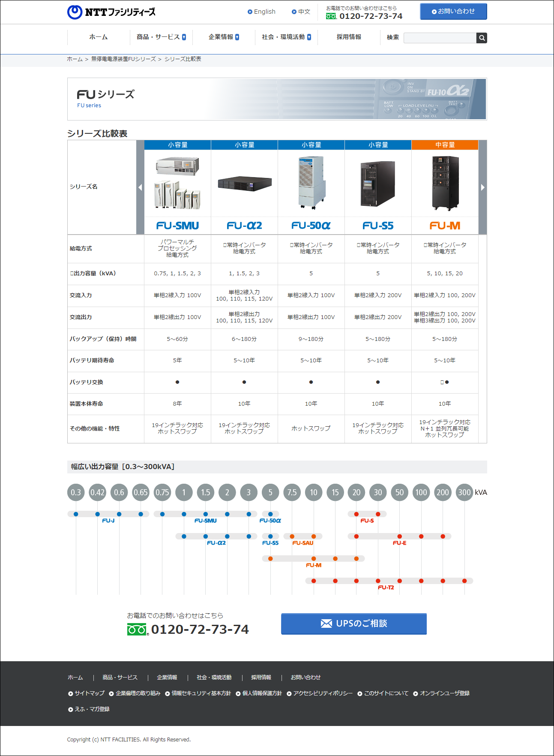Viewport: 554px width, 756px height.
Task: Show next products with right arrow
Action: tap(483, 187)
